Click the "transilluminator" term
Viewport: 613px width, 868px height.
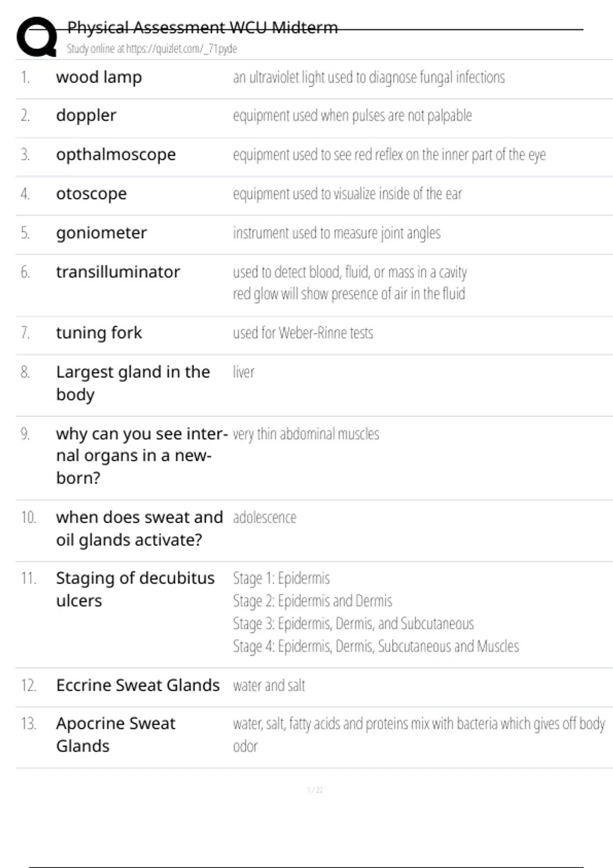pyautogui.click(x=118, y=272)
